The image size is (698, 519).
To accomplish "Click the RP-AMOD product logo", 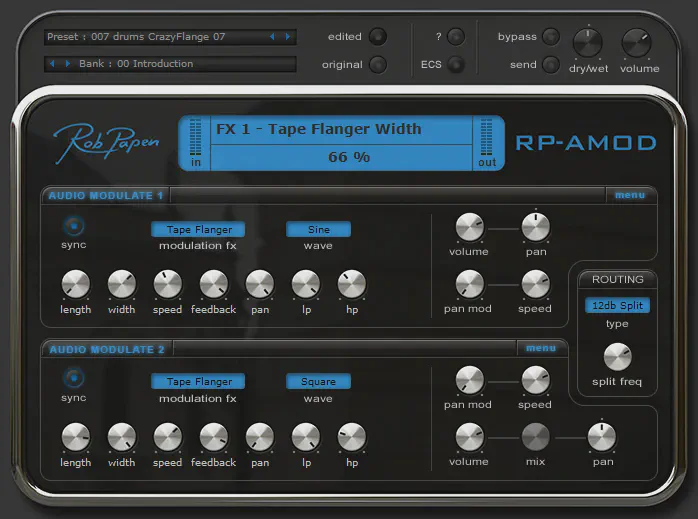I will [586, 143].
